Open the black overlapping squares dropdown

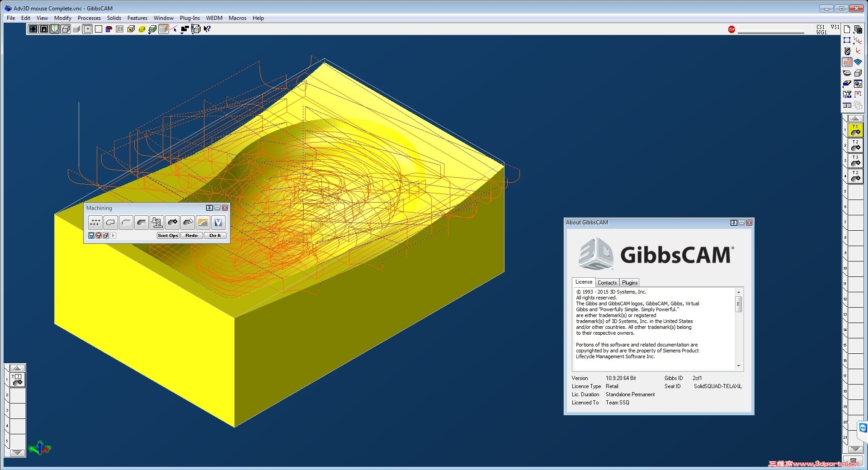185,29
